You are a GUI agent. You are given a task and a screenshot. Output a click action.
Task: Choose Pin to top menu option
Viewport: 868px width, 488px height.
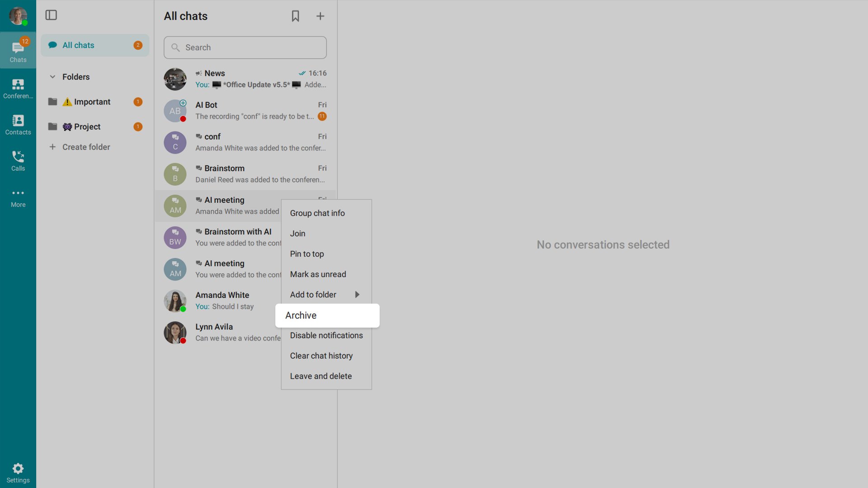(x=307, y=254)
